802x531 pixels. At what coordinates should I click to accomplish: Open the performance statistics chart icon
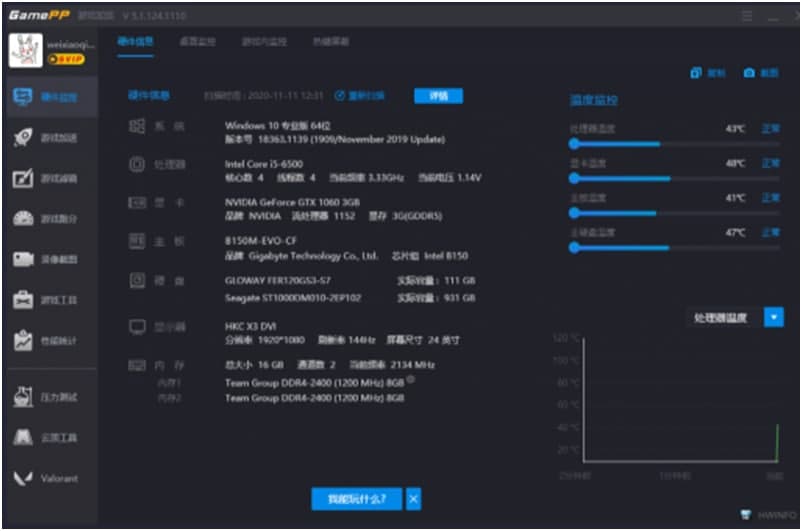coord(23,340)
